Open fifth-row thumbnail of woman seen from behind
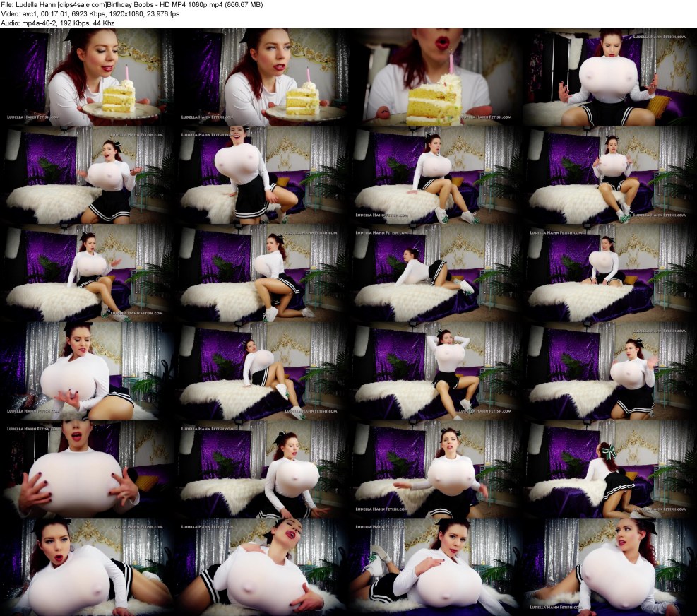Viewport: 697px width, 616px height. [x=609, y=468]
